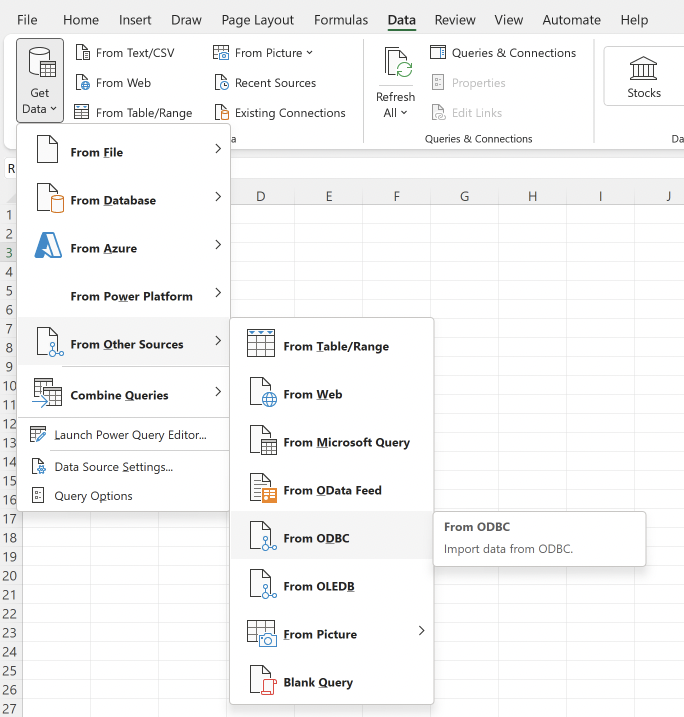Click the From Table/Range grid icon in submenu
This screenshot has width=684, height=717.
pos(261,343)
